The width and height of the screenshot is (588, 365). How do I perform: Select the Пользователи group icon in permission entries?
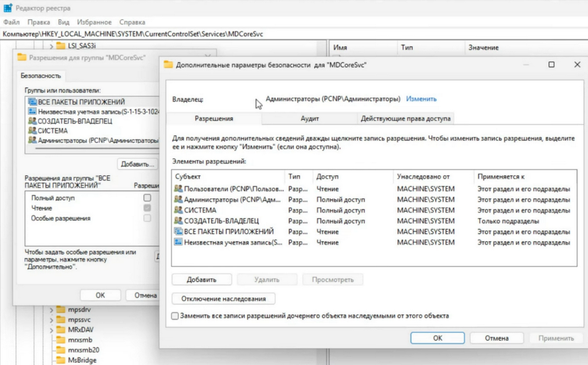179,189
